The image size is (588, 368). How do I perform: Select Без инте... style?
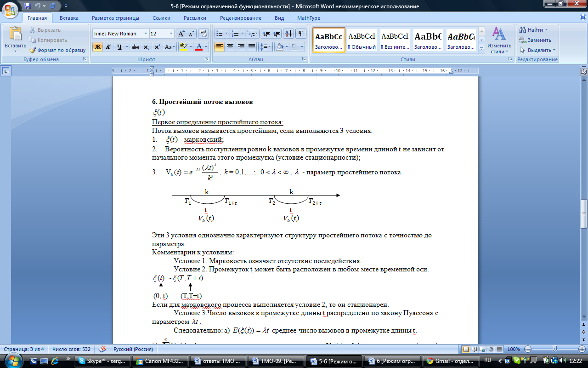click(395, 40)
